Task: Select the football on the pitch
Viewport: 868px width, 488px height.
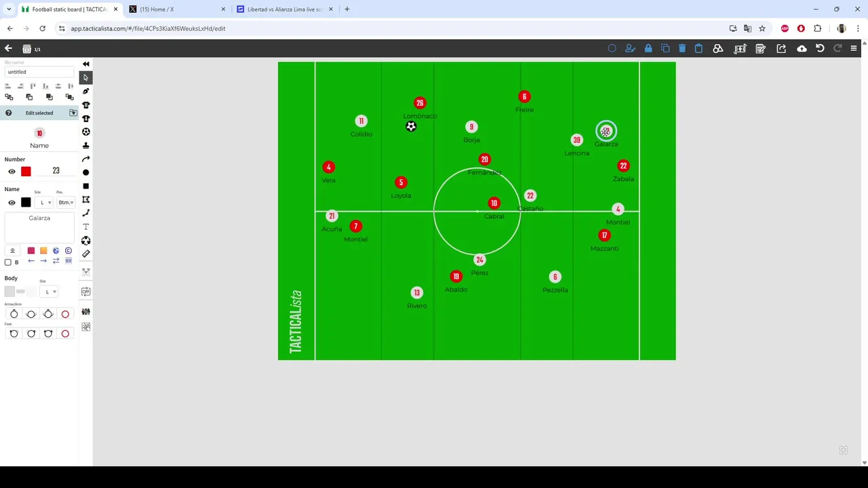Action: (411, 127)
